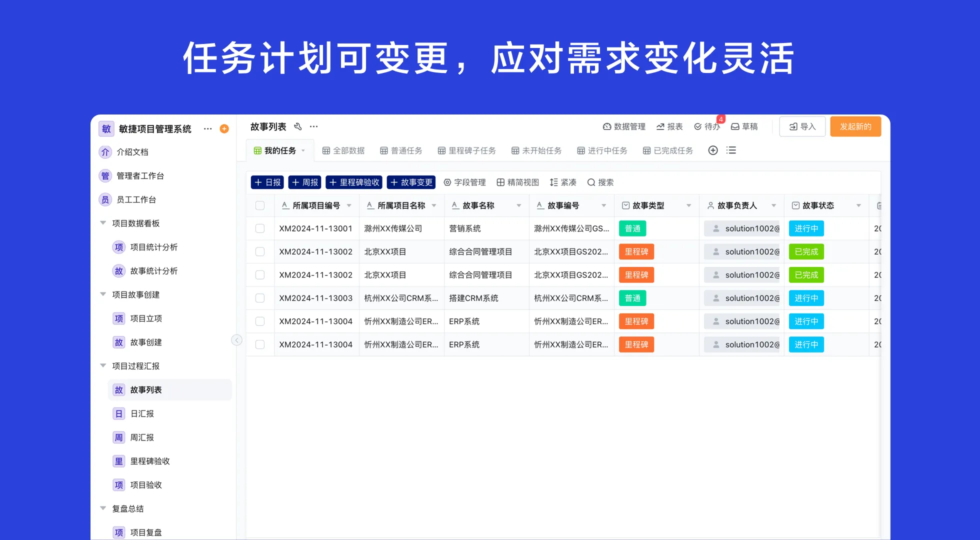Viewport: 980px width, 540px height.
Task: Select all rows with header checkbox
Action: coord(260,205)
